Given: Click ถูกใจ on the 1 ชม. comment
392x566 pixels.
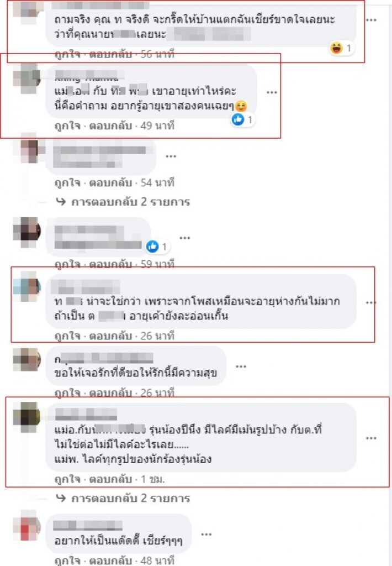Looking at the screenshot, I should 67,479.
